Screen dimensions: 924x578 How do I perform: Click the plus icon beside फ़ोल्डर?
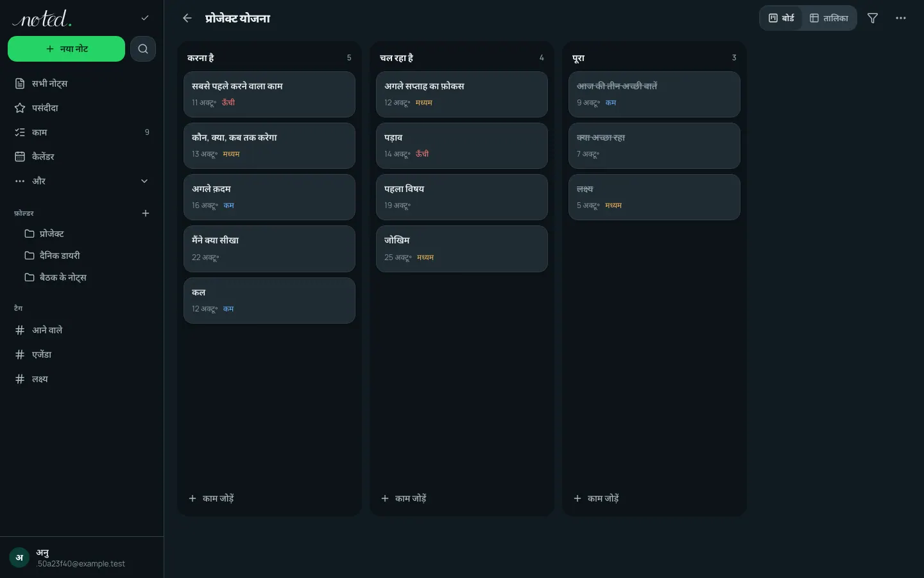point(146,213)
